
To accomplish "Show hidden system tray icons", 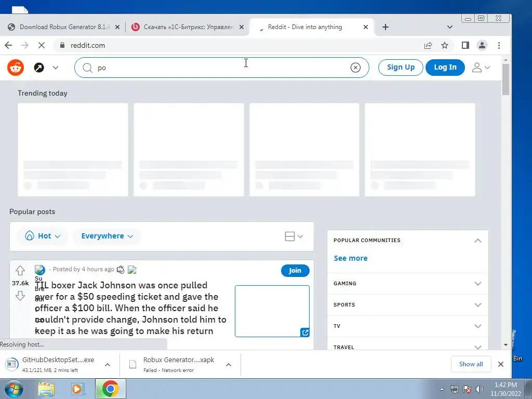I will coord(442,389).
